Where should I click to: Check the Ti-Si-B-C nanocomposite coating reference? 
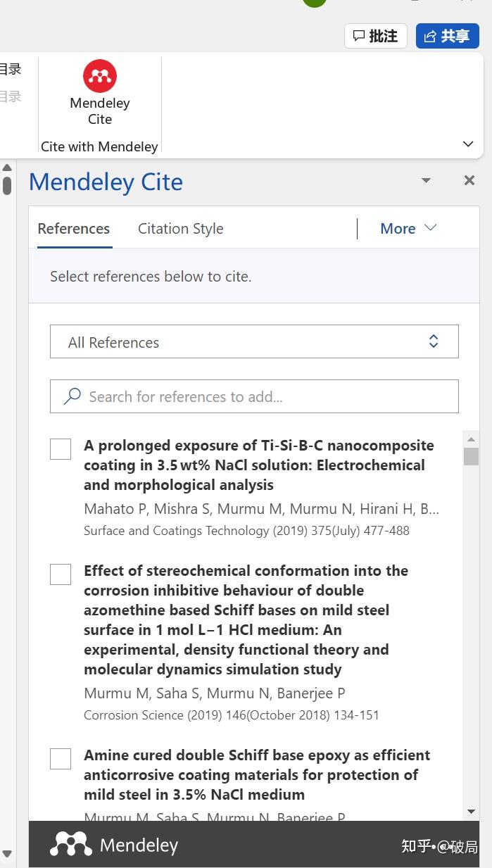tap(61, 449)
